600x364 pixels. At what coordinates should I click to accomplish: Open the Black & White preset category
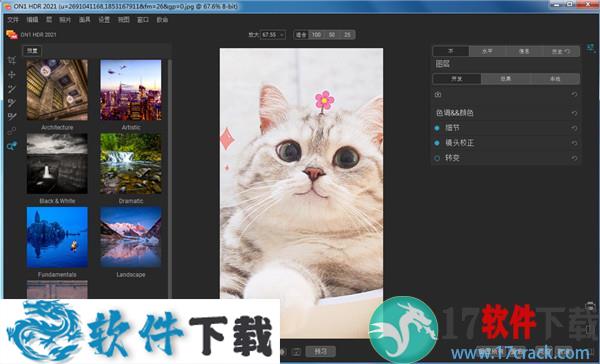click(57, 163)
